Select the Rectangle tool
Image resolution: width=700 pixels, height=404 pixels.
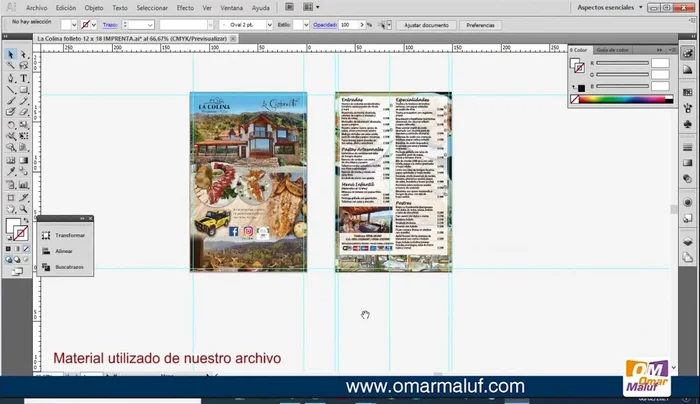click(24, 90)
